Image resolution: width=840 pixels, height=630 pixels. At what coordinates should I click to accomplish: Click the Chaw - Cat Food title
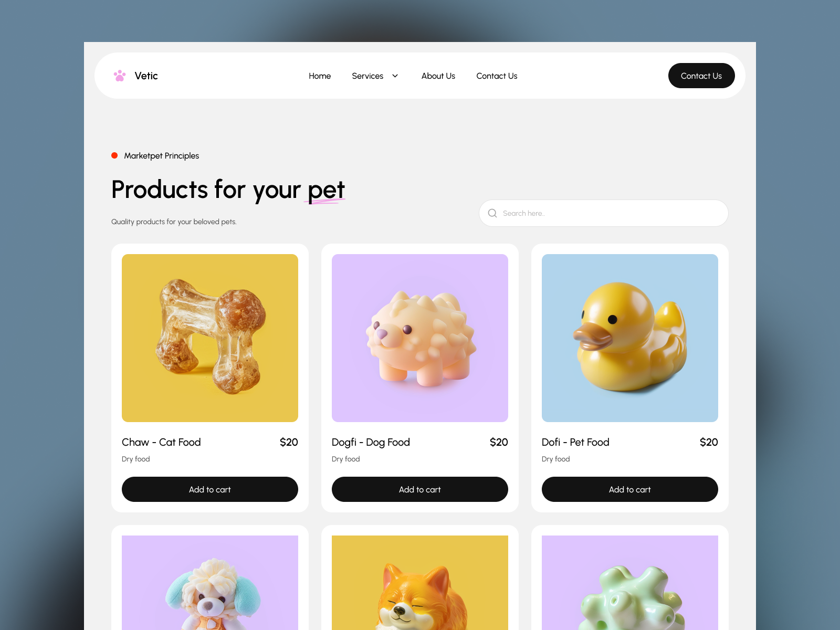pyautogui.click(x=161, y=442)
